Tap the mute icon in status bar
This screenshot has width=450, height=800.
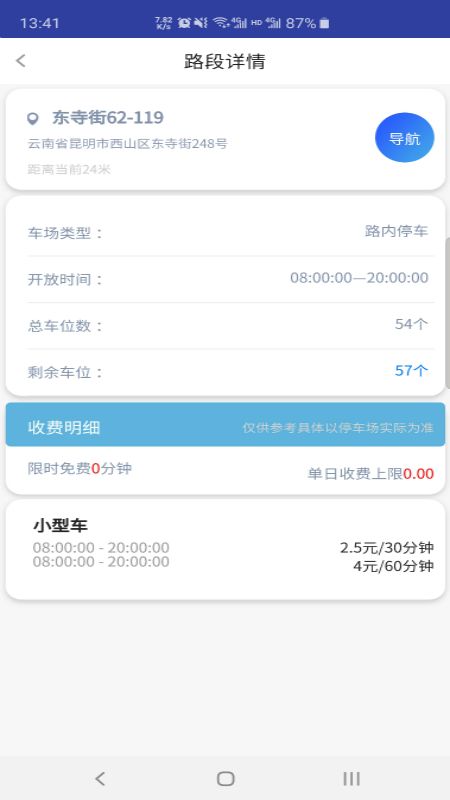(x=201, y=22)
